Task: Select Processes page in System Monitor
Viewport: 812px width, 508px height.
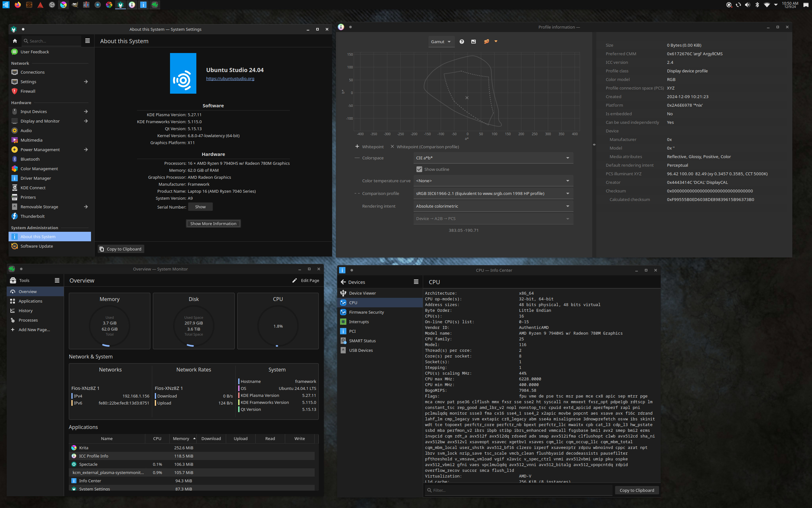Action: point(35,320)
